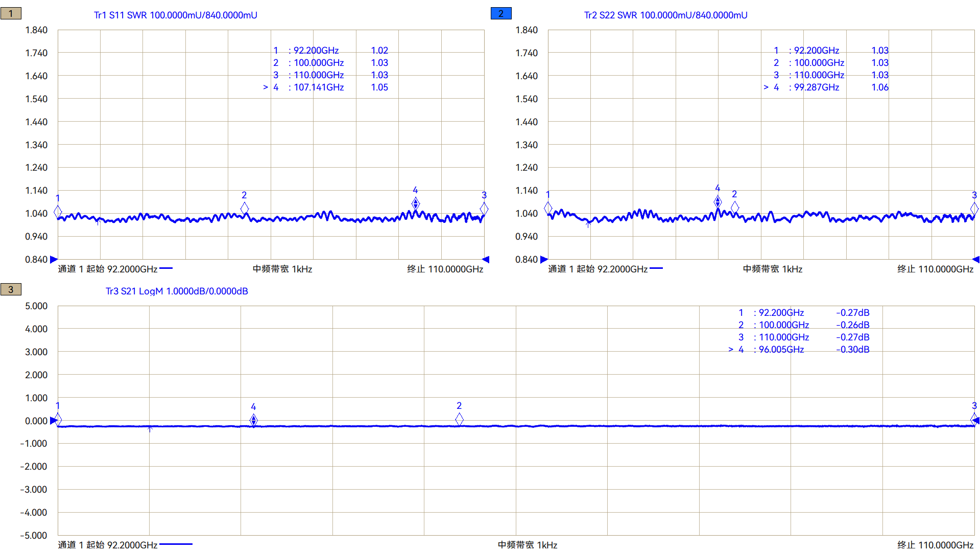Screen dimensions: 980x552
Task: Switch to window 3 number badge
Action: click(x=11, y=290)
